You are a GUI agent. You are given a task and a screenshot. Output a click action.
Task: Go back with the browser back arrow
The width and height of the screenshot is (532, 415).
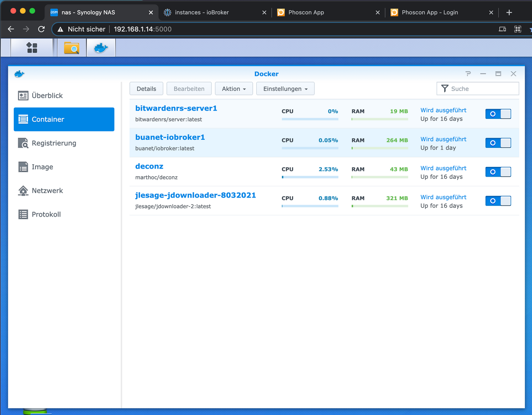11,29
